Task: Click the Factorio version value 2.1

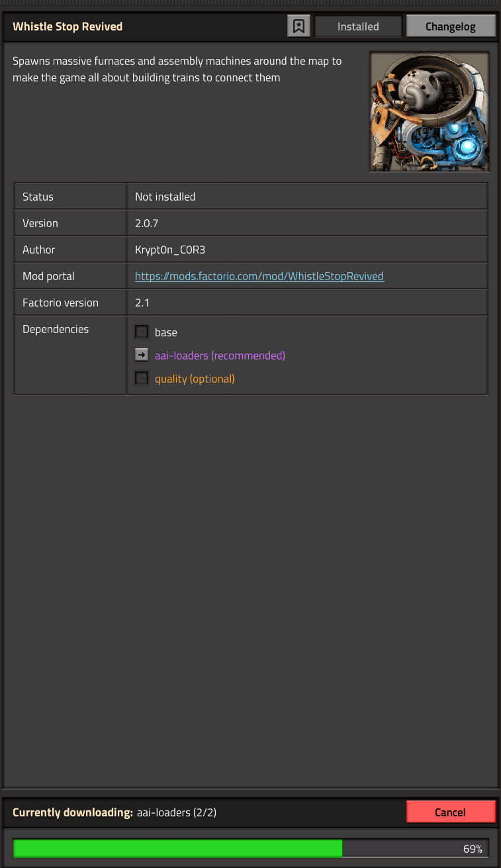Action: tap(142, 303)
